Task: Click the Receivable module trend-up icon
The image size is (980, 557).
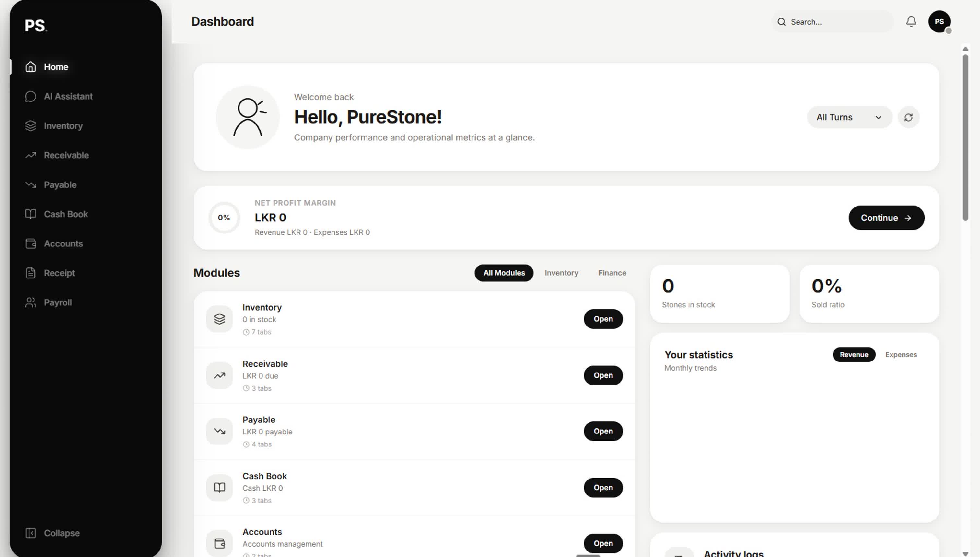Action: point(219,376)
